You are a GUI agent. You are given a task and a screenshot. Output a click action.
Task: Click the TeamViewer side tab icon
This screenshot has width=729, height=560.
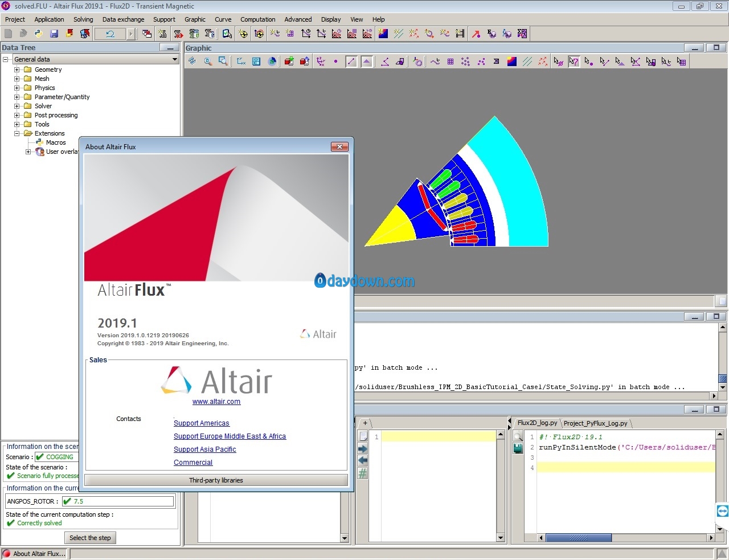[x=722, y=511]
